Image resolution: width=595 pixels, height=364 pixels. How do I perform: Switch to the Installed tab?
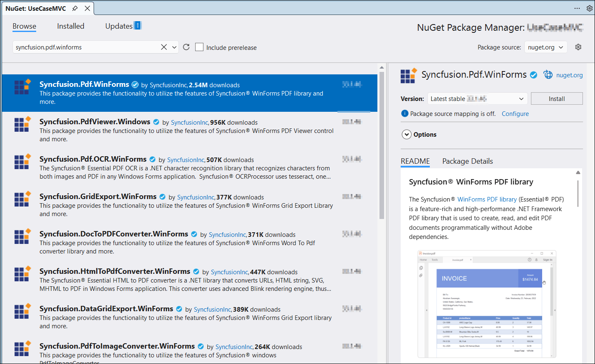coord(70,26)
